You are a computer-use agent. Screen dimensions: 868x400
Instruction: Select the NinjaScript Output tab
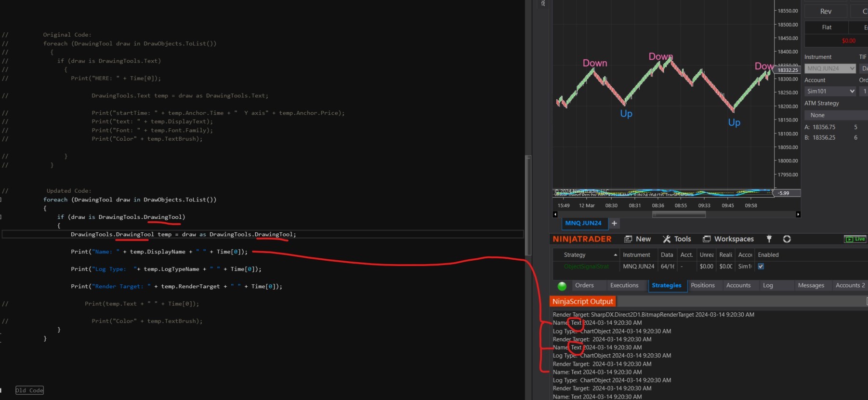(583, 302)
